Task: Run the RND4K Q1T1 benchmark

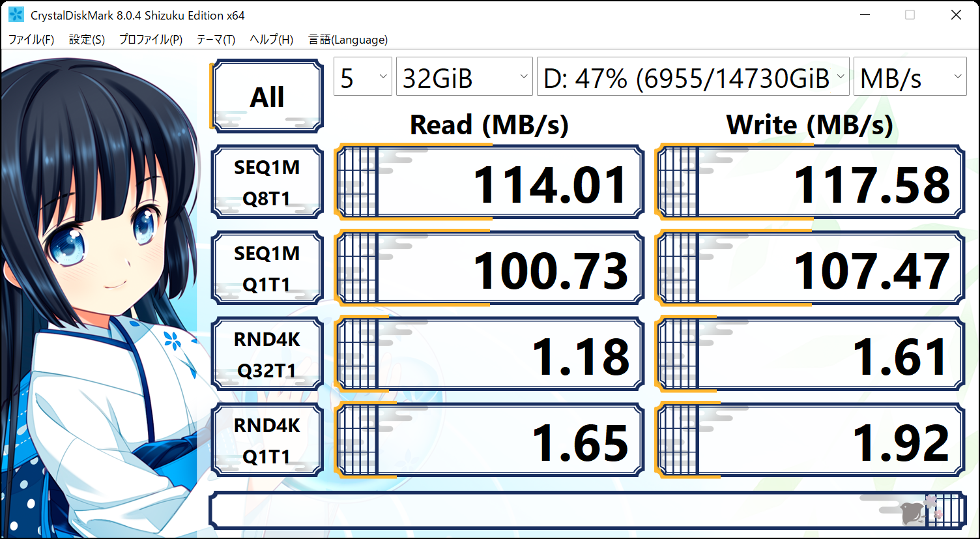Action: click(267, 440)
